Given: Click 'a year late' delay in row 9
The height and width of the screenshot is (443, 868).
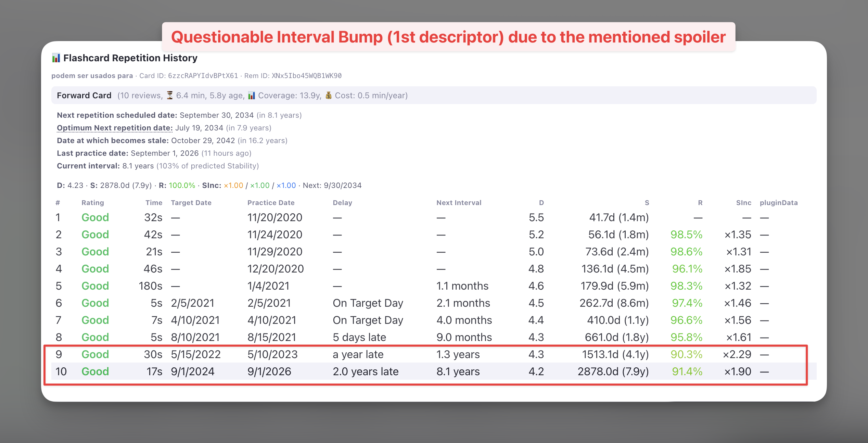Looking at the screenshot, I should [358, 354].
